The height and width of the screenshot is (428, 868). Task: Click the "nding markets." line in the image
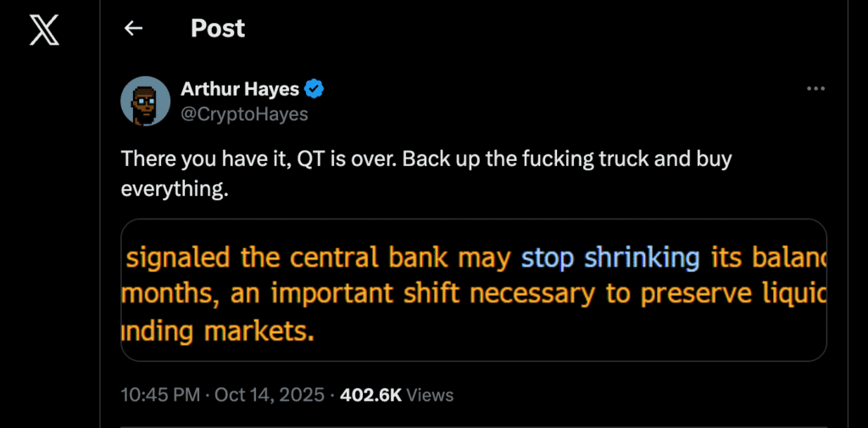tap(218, 330)
